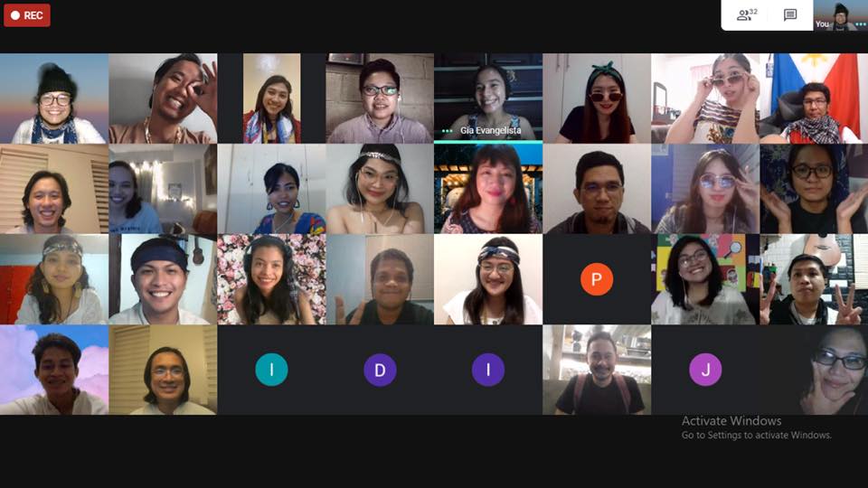
Task: Open the "You" self-view thumbnail
Action: [840, 15]
